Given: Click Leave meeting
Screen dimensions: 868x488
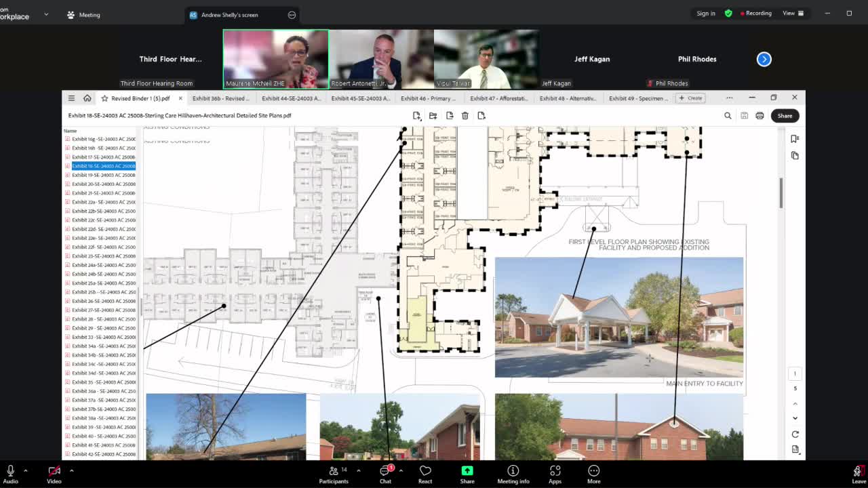Looking at the screenshot, I should [859, 474].
